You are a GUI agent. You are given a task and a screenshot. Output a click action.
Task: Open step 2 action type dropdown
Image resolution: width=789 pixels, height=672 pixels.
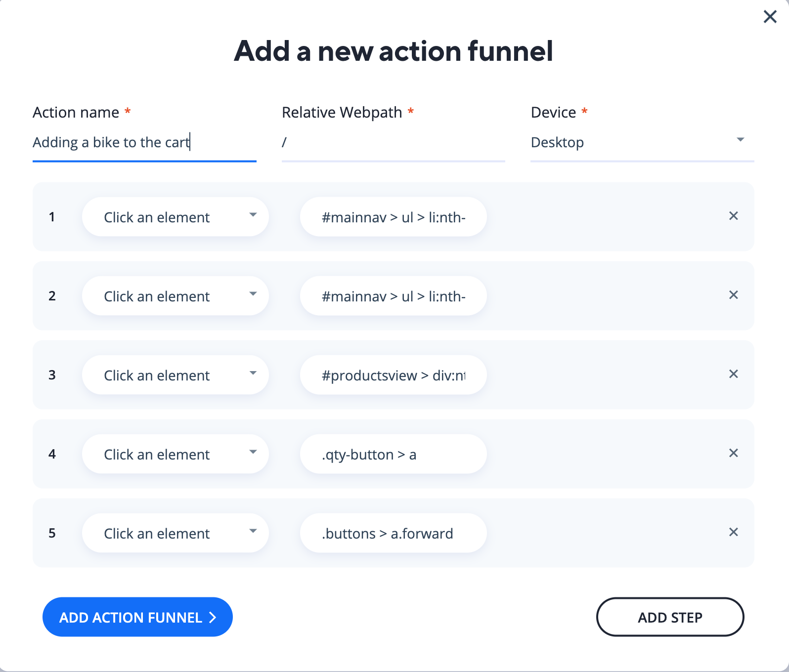(175, 296)
